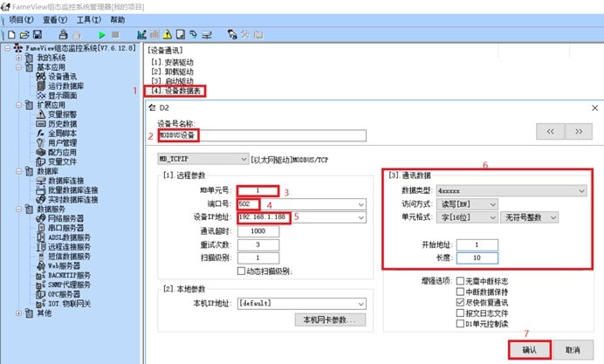
Task: Select OPC服务器 in the data services tree
Action: (x=60, y=294)
